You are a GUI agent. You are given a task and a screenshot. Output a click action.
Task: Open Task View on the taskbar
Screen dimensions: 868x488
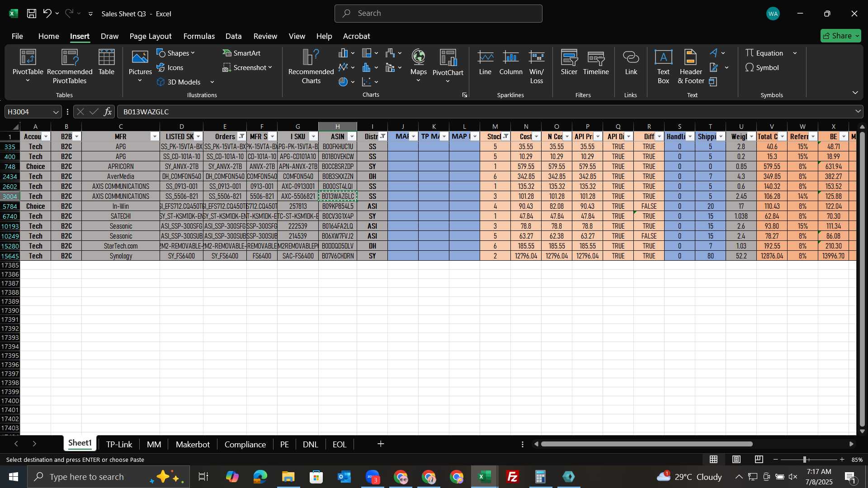pos(203,477)
